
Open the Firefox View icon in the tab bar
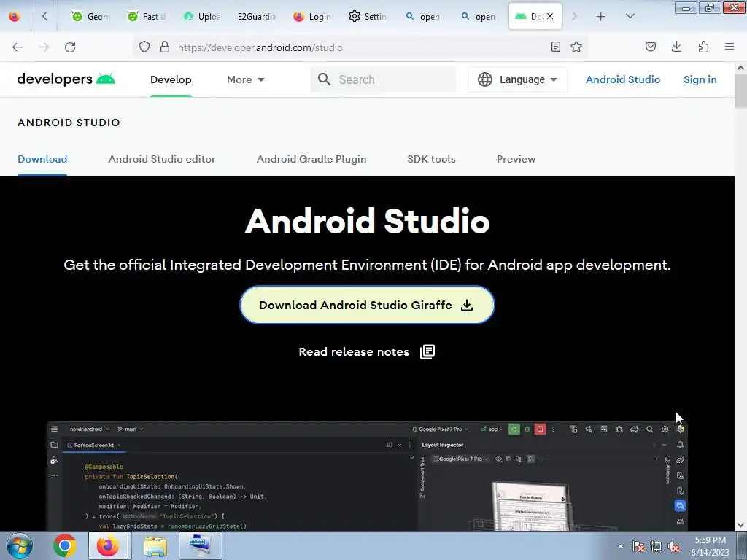15,16
